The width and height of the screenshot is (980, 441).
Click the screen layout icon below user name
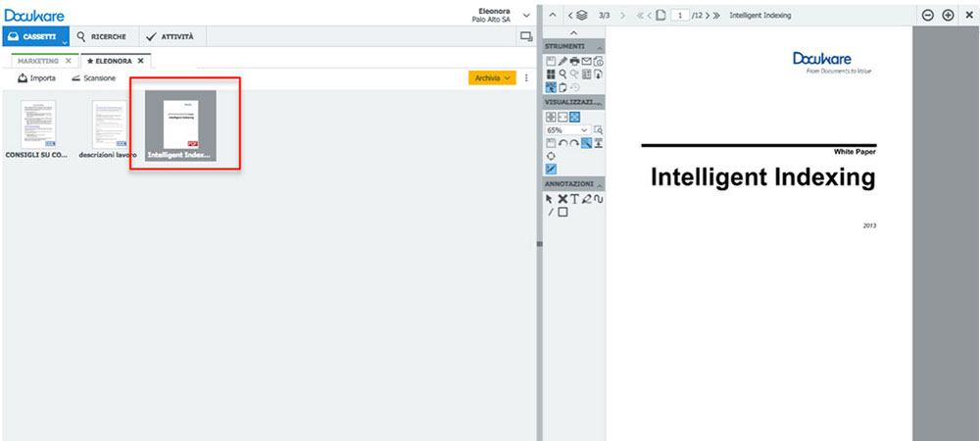click(x=525, y=37)
